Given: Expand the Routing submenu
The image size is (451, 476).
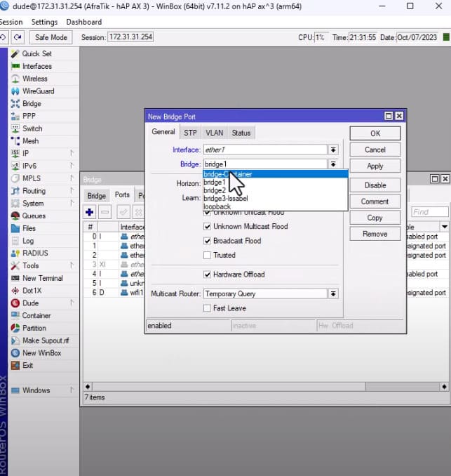Looking at the screenshot, I should 72,191.
